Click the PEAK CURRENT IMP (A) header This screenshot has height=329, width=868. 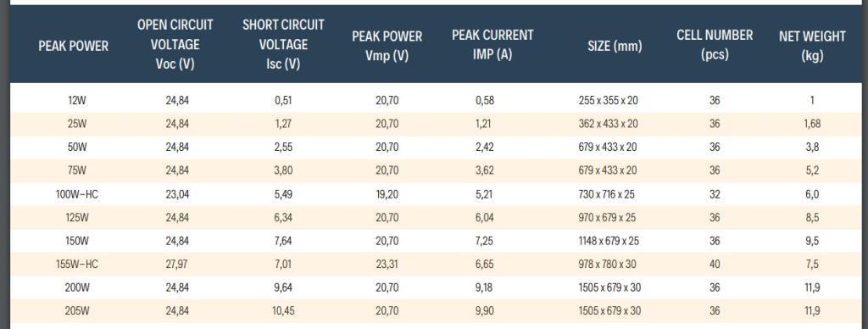pos(492,45)
